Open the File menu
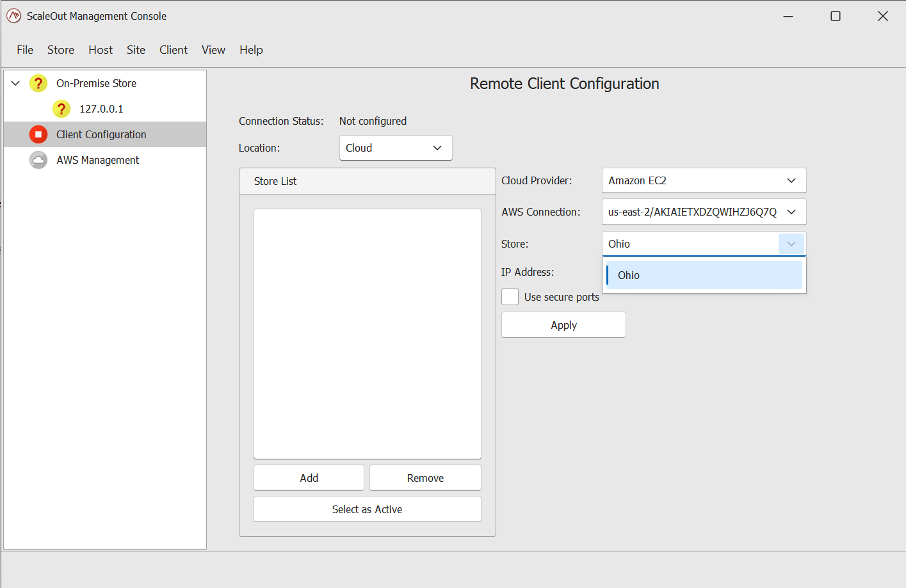The image size is (906, 588). click(x=25, y=50)
